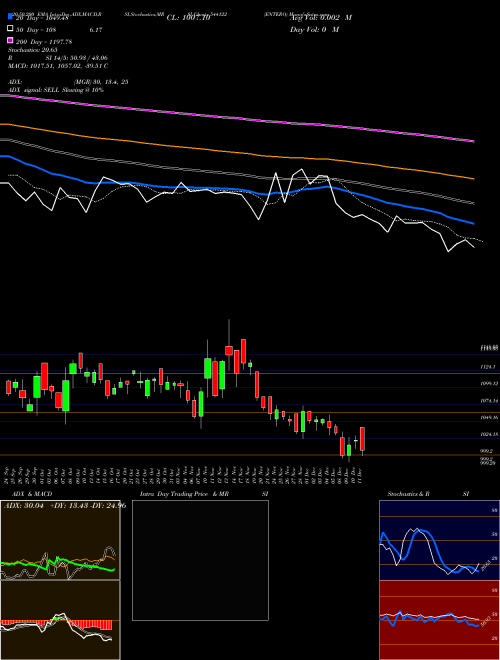The height and width of the screenshot is (660, 500).
Task: Click the 'SI 14/5: 30.98 / 48.06' readout
Action: [x=77, y=58]
